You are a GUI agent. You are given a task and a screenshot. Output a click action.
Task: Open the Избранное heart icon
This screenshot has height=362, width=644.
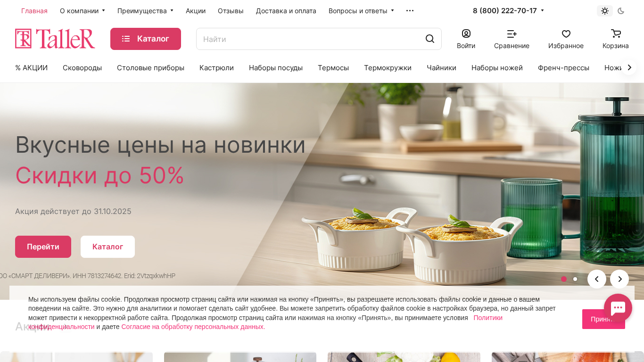tap(566, 34)
